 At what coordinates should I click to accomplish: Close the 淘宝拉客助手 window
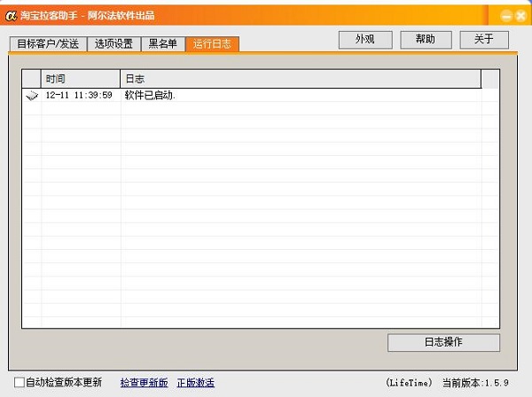[x=520, y=16]
